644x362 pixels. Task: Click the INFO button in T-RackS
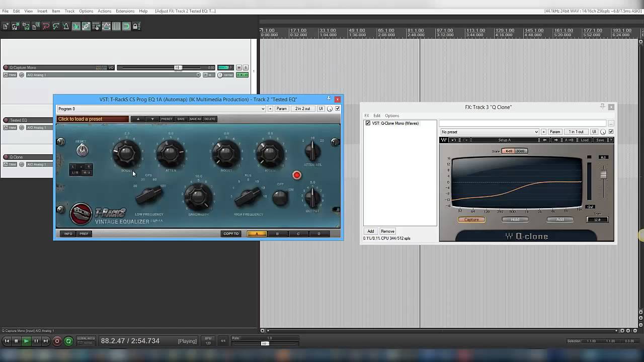[68, 234]
